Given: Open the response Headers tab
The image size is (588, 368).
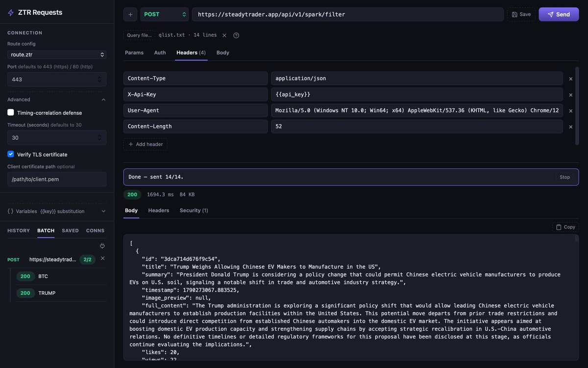Looking at the screenshot, I should coord(159,210).
